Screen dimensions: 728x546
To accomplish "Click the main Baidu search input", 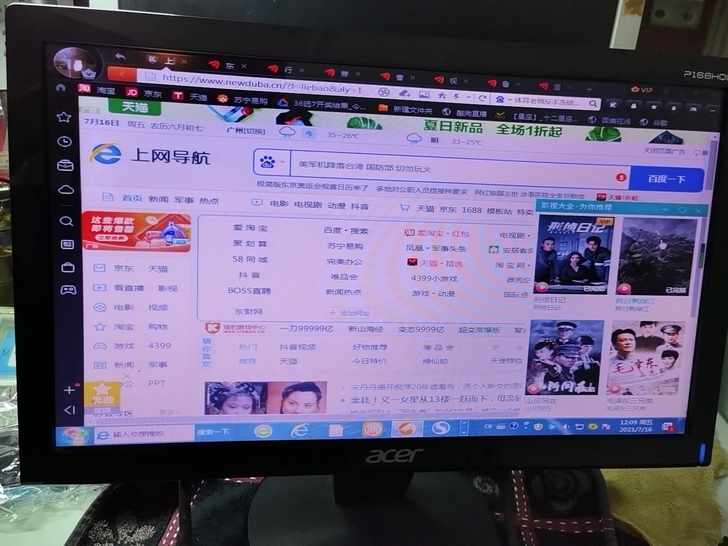I will pyautogui.click(x=460, y=172).
